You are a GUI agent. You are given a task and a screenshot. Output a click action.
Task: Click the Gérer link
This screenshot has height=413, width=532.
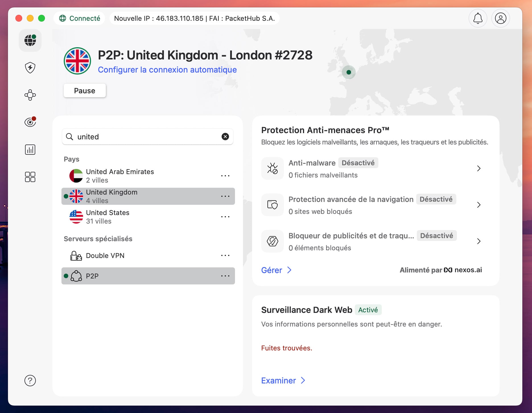click(271, 270)
